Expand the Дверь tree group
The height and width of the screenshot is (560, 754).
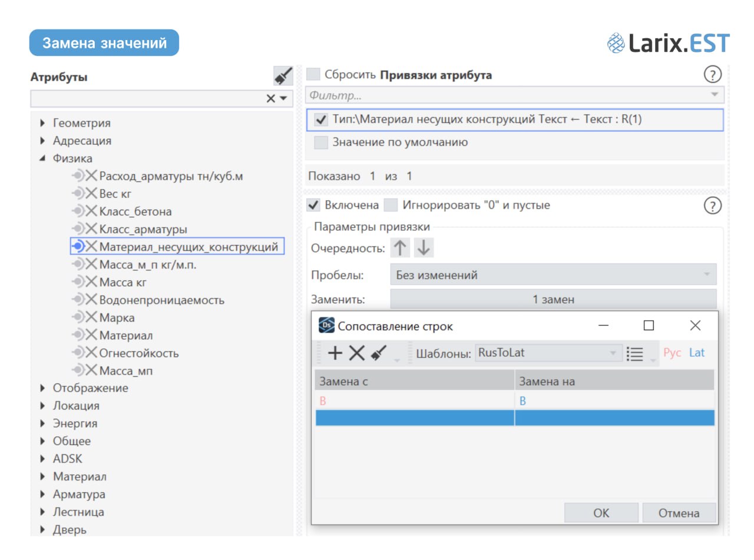tap(42, 530)
